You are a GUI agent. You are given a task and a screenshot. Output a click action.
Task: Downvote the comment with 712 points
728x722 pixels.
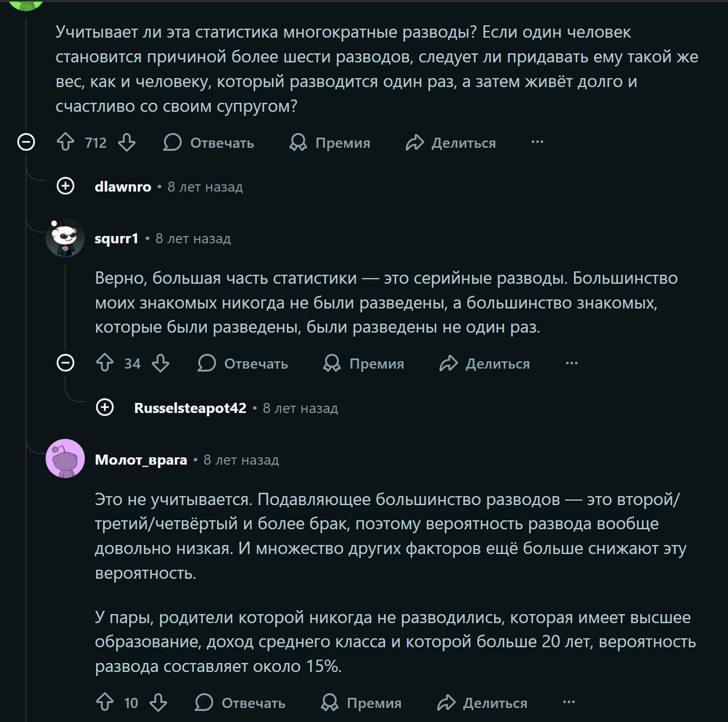click(x=127, y=142)
